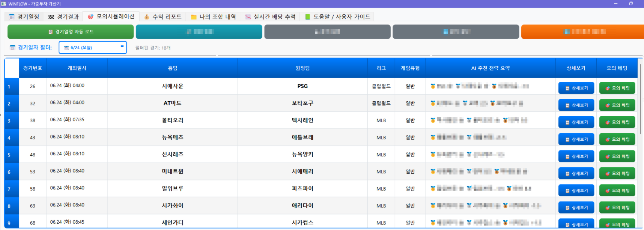
Task: Click the 수익 리포트 money bag icon
Action: click(147, 17)
